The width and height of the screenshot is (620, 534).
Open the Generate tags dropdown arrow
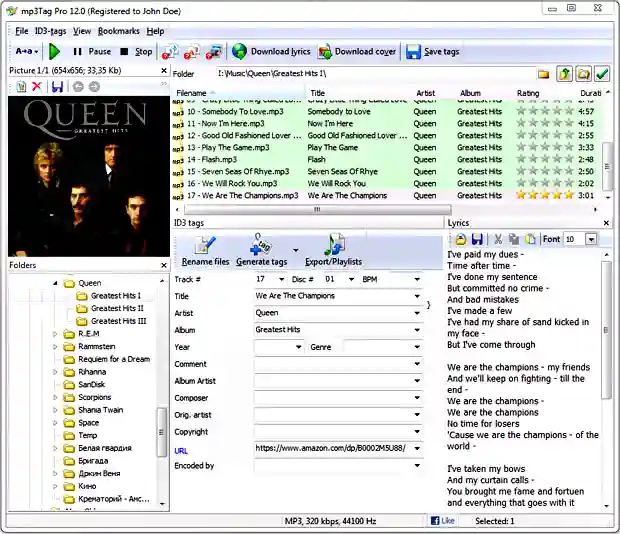tap(295, 250)
